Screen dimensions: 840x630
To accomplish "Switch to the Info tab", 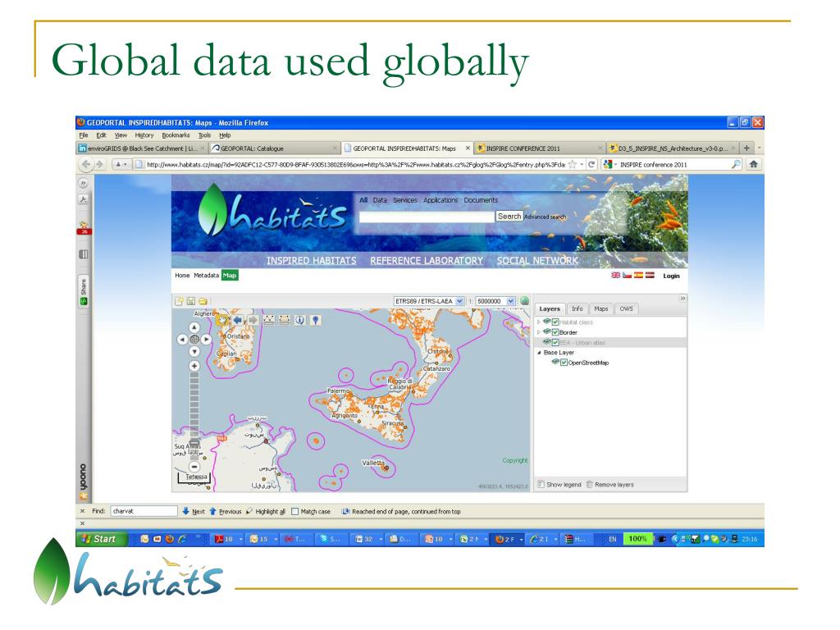I will coord(577,308).
